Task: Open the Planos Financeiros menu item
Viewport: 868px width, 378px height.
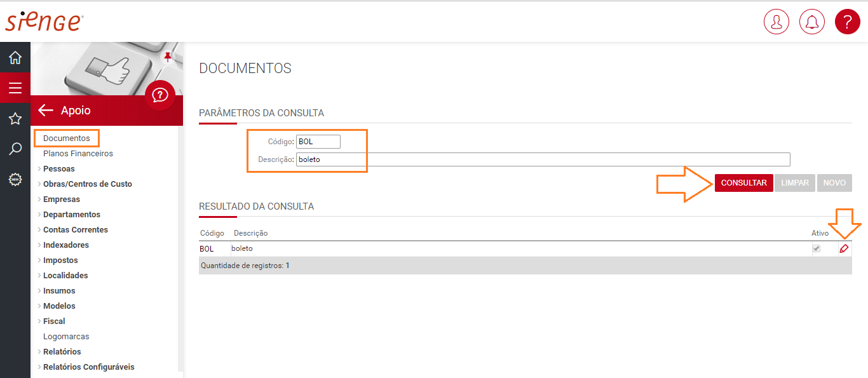Action: [x=78, y=154]
